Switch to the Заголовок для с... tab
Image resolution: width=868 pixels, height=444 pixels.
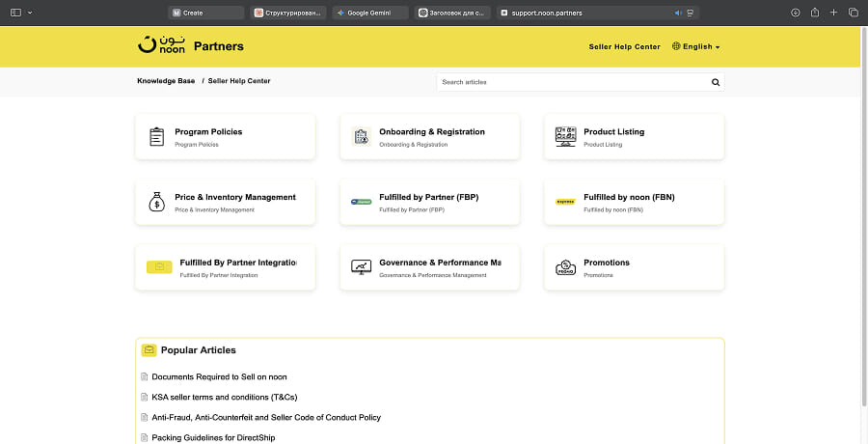point(452,13)
